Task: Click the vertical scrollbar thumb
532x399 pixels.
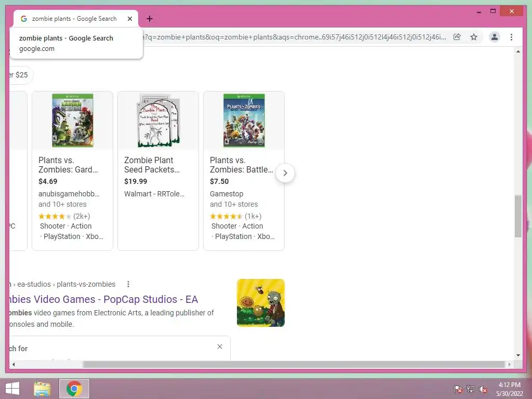Action: pyautogui.click(x=518, y=216)
